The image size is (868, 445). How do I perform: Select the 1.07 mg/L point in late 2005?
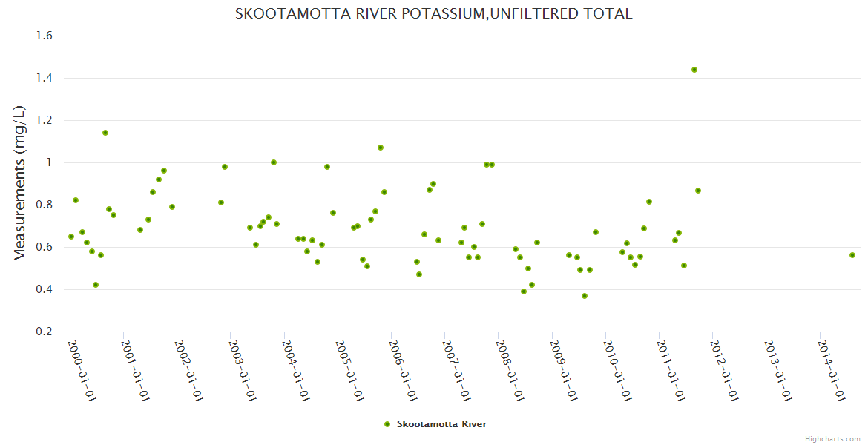pyautogui.click(x=381, y=148)
